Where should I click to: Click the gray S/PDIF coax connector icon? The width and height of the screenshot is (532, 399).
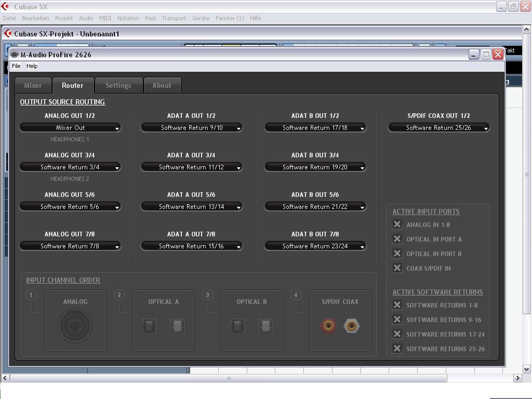point(352,326)
